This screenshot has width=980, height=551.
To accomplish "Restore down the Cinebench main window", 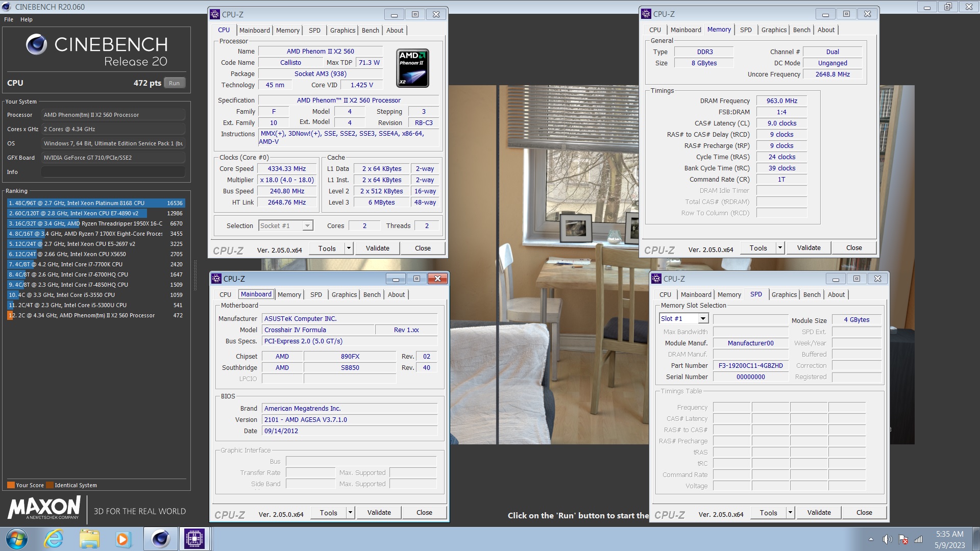I will 948,7.
